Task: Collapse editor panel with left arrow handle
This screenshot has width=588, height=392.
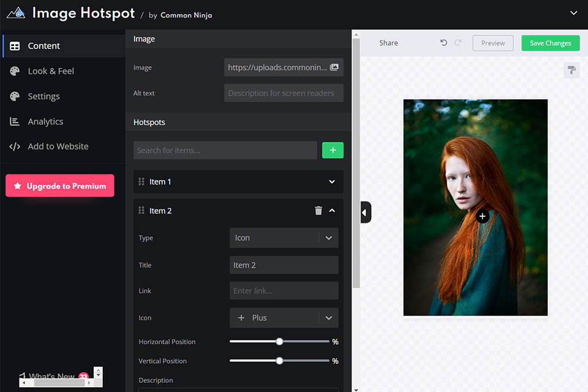Action: tap(365, 213)
